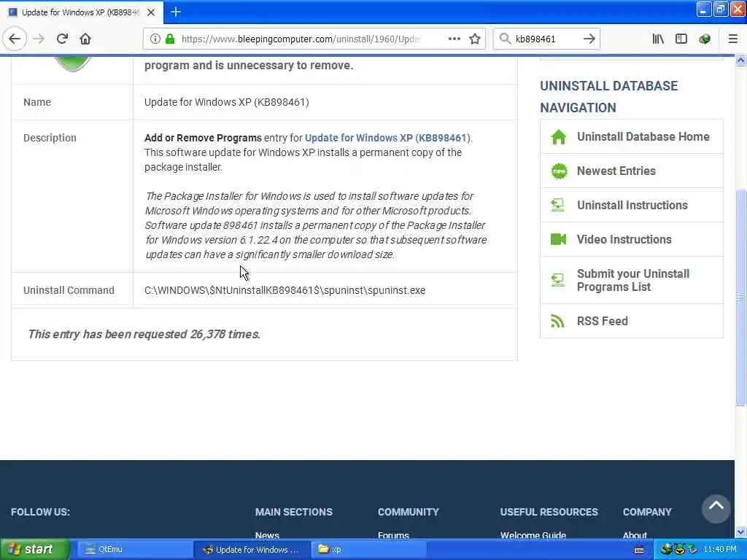This screenshot has height=560, width=747.
Task: Open the Library bookshelf icon
Action: [658, 39]
